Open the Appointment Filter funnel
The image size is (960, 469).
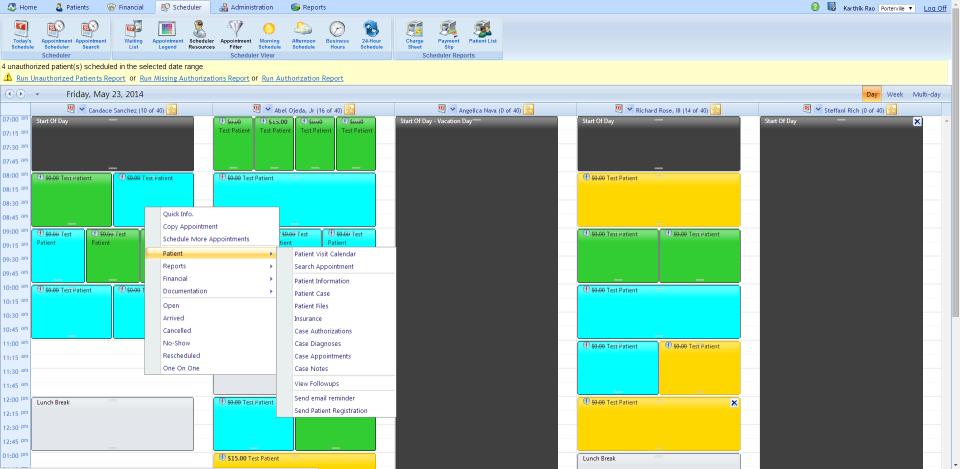(235, 34)
